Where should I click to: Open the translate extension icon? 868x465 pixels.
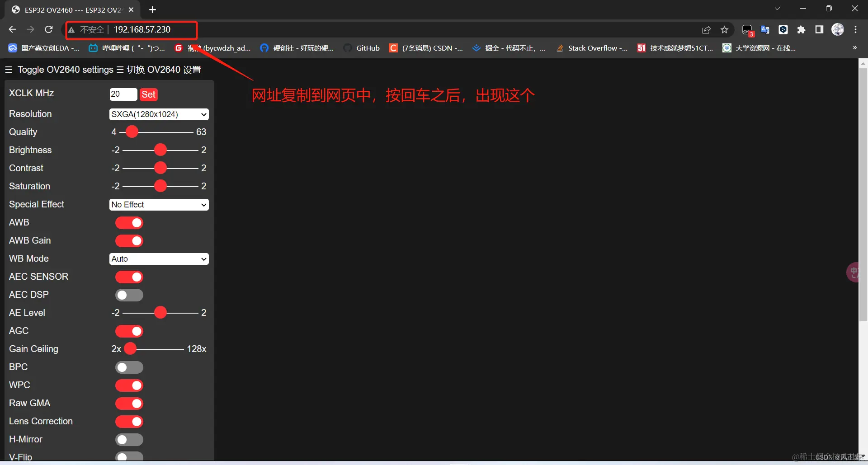(x=765, y=29)
